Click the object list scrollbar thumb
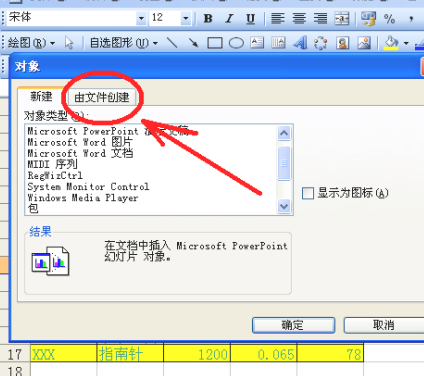Screen dimensions: 424x376 (x=284, y=163)
